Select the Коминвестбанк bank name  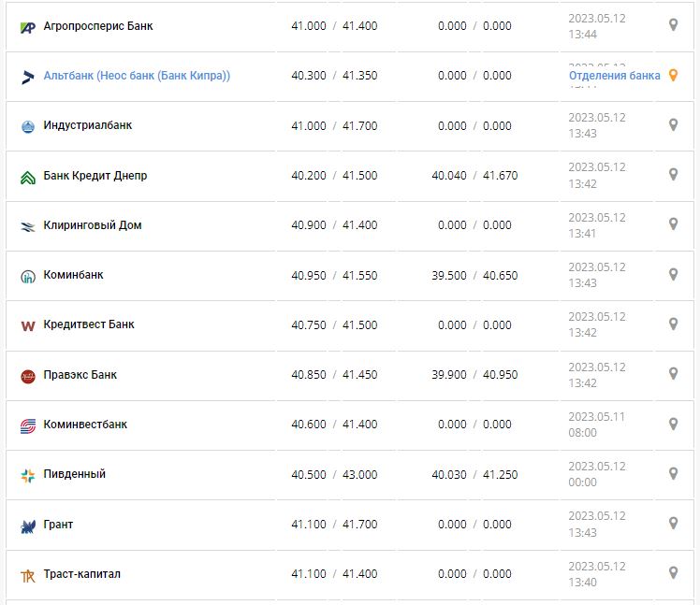point(85,425)
